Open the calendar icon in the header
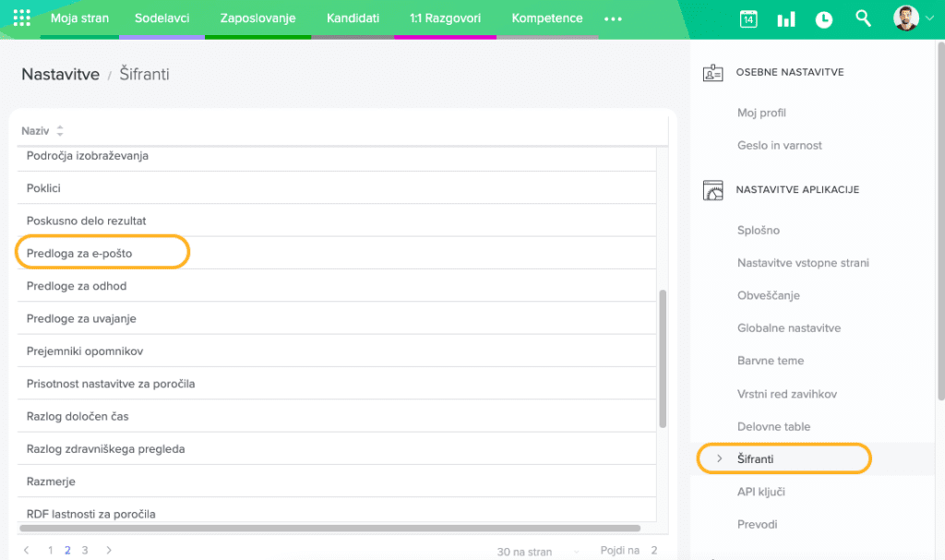This screenshot has width=945, height=560. (x=748, y=18)
